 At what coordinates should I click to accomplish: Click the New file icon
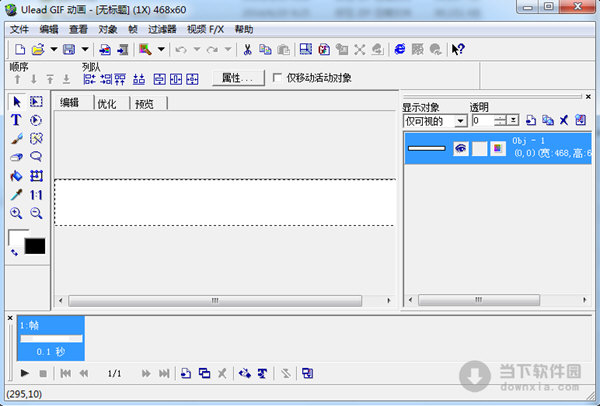[20, 49]
